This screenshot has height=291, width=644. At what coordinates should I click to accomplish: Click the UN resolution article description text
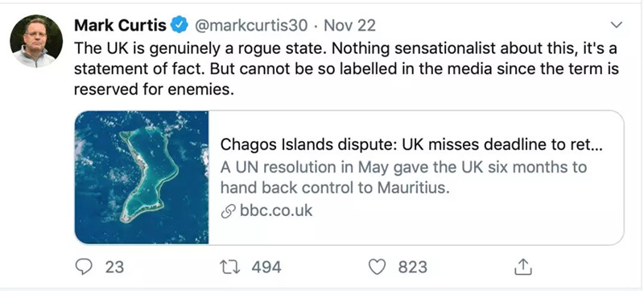(x=403, y=177)
